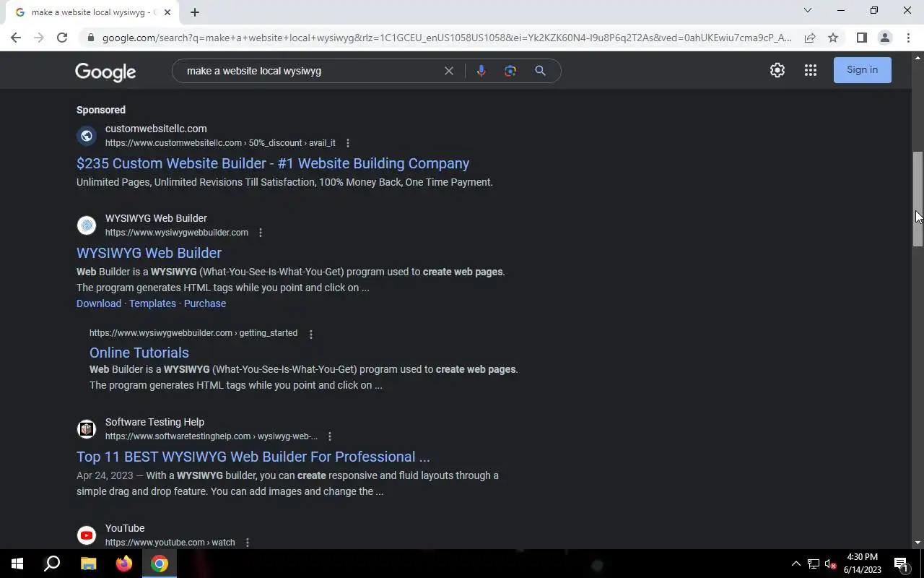
Task: Open the Chrome profile avatar icon
Action: click(885, 38)
